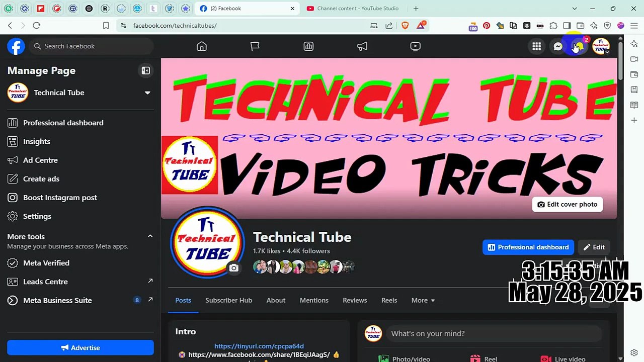Open the Leo AI sparkle icon in toolbar
The image size is (644, 362).
click(x=594, y=26)
